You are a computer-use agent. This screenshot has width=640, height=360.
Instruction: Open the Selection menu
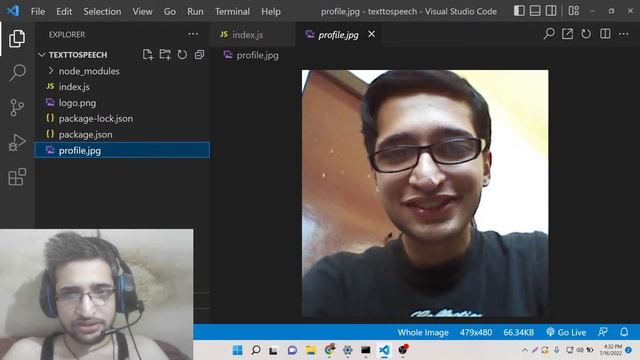pos(102,11)
